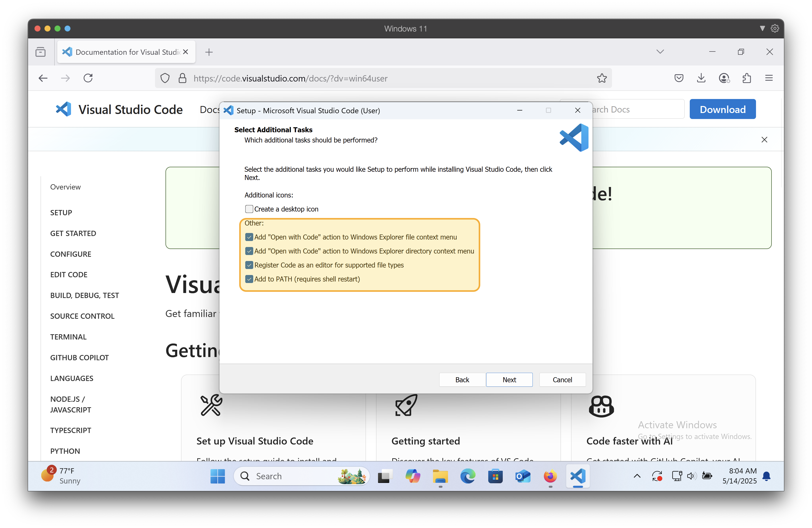
Task: Open the Firefox extensions icon
Action: pos(746,78)
